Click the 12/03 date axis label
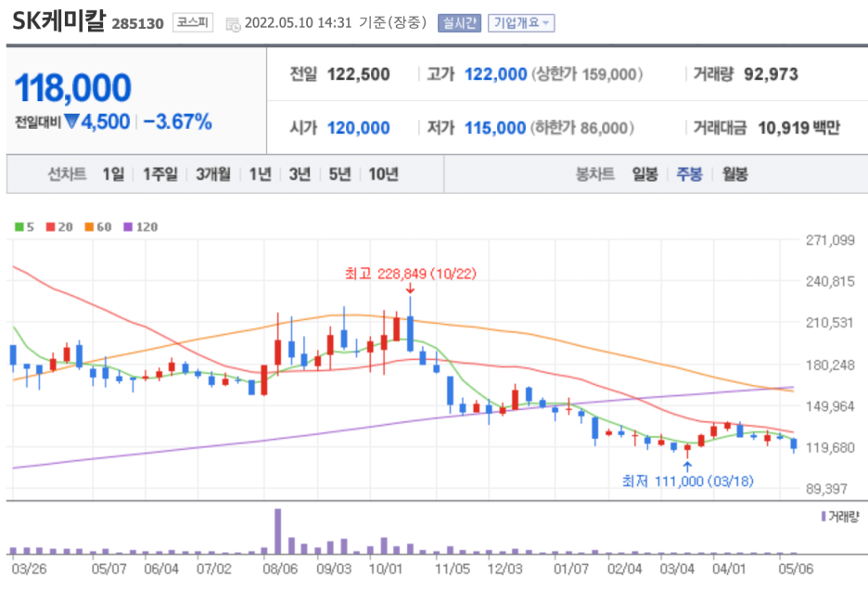Screen dimensions: 868x590 [x=504, y=569]
